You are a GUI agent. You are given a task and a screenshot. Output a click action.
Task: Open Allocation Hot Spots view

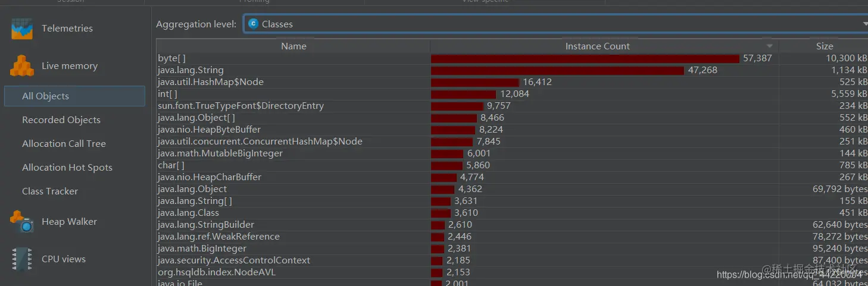(x=67, y=168)
